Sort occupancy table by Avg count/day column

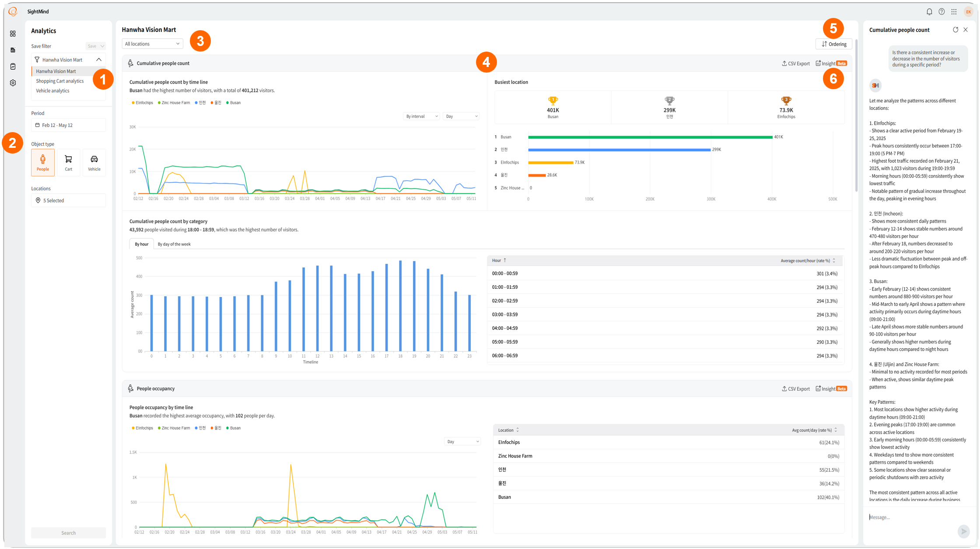click(815, 430)
